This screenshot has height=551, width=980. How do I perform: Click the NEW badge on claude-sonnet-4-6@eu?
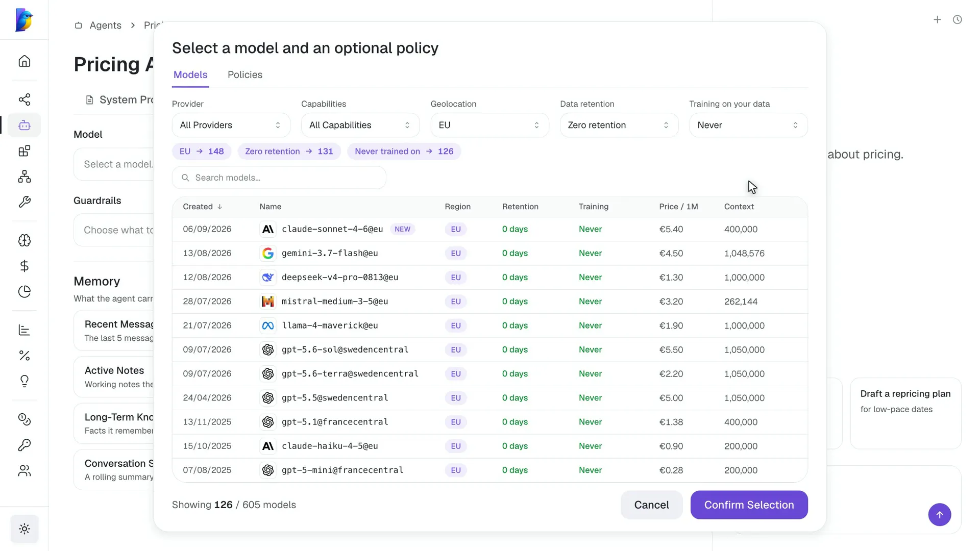pyautogui.click(x=402, y=229)
